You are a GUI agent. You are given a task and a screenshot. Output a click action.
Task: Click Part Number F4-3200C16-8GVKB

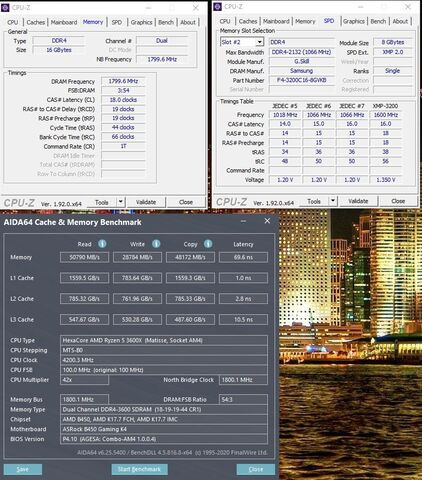(x=302, y=80)
